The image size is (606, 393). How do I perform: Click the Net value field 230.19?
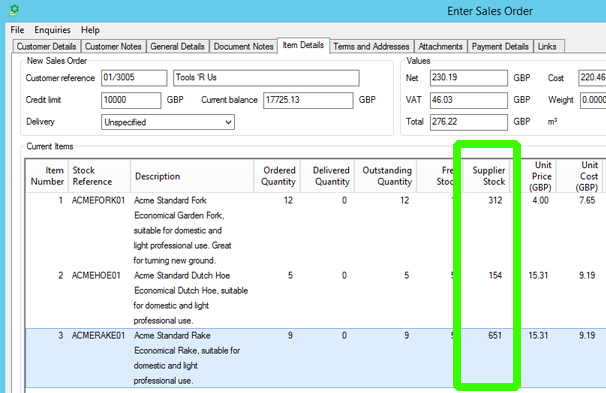coord(469,78)
